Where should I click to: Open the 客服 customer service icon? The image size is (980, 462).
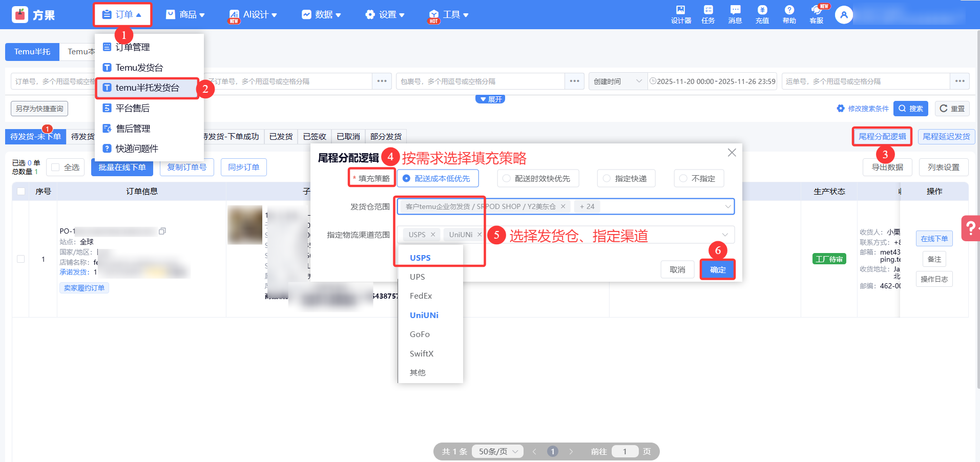tap(816, 14)
